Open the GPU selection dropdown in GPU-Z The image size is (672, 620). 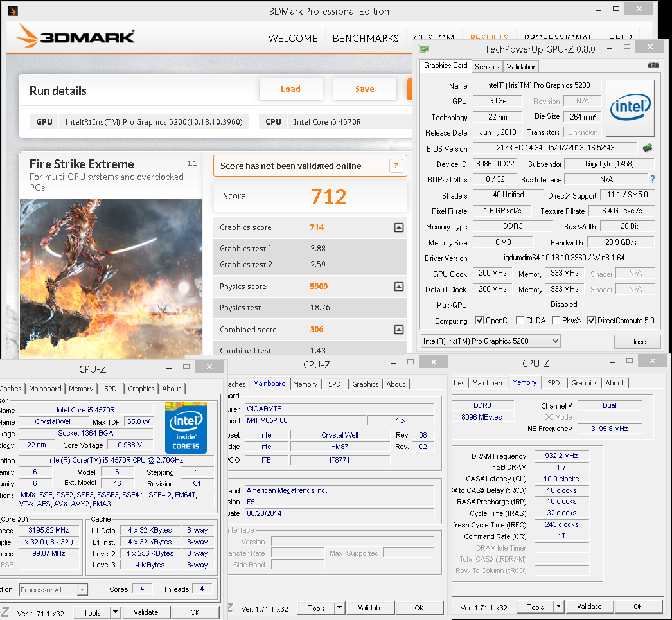coord(490,341)
